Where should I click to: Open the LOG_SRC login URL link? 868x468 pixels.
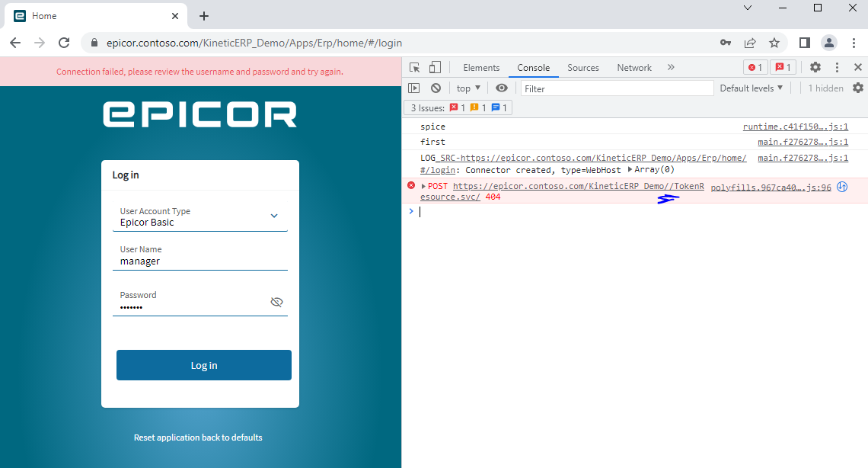[x=583, y=163]
